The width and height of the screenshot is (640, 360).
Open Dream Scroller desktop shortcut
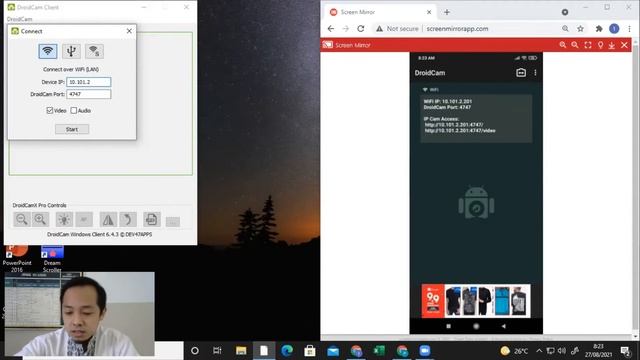point(52,259)
